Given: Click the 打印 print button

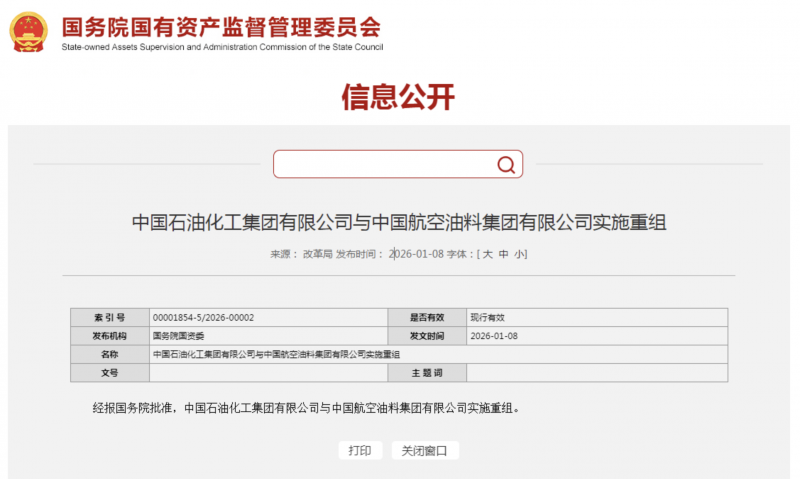Looking at the screenshot, I should point(360,450).
